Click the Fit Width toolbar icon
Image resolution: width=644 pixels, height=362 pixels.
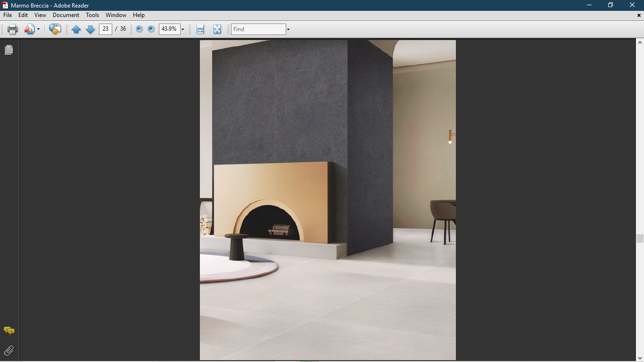pyautogui.click(x=200, y=29)
